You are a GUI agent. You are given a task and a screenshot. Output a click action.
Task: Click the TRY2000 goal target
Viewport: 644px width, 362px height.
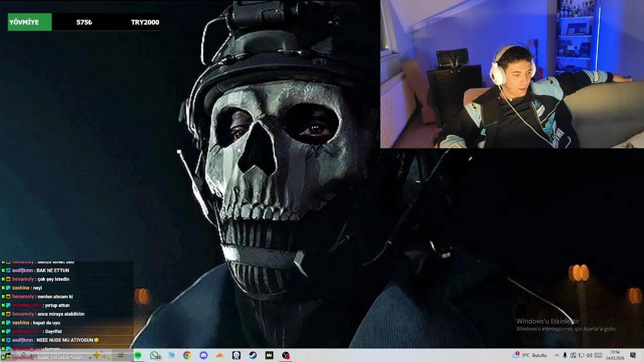tap(145, 22)
